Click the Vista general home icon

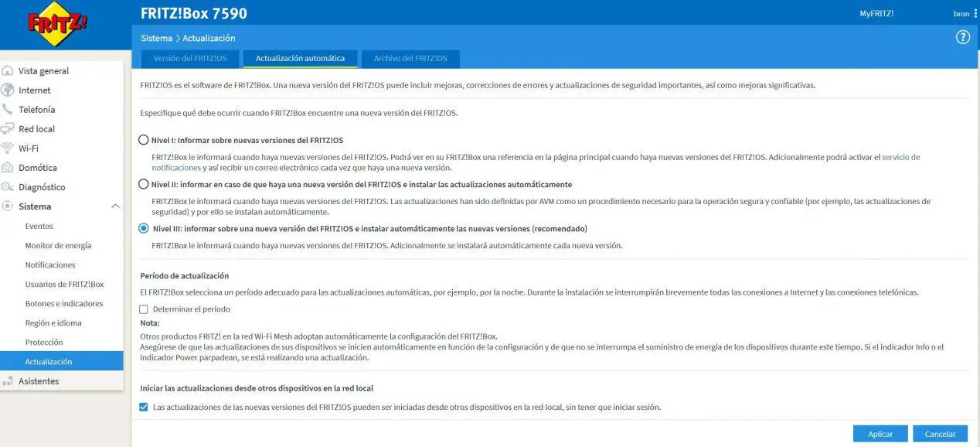tap(8, 70)
